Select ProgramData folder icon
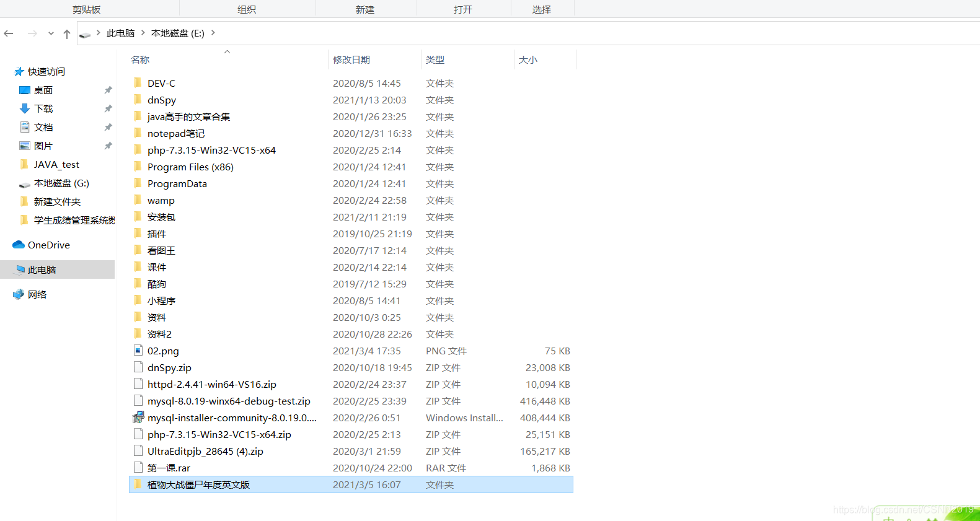The height and width of the screenshot is (521, 980). (x=138, y=183)
